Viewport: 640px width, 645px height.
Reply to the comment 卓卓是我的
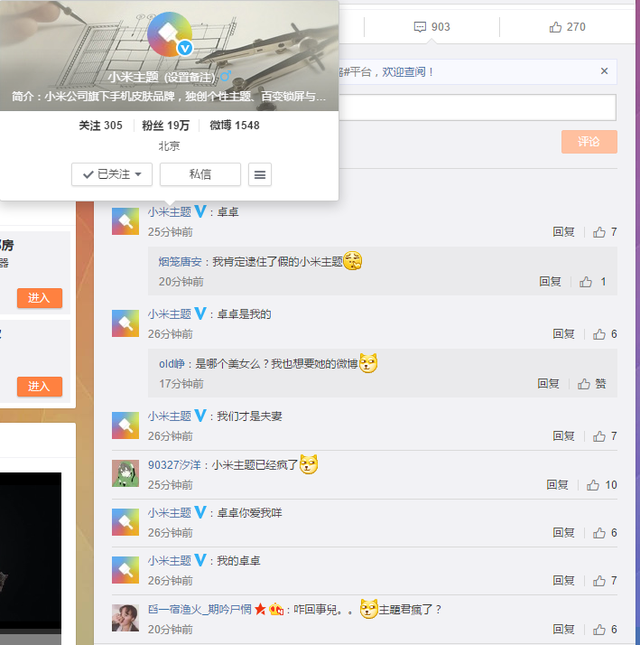click(x=563, y=334)
